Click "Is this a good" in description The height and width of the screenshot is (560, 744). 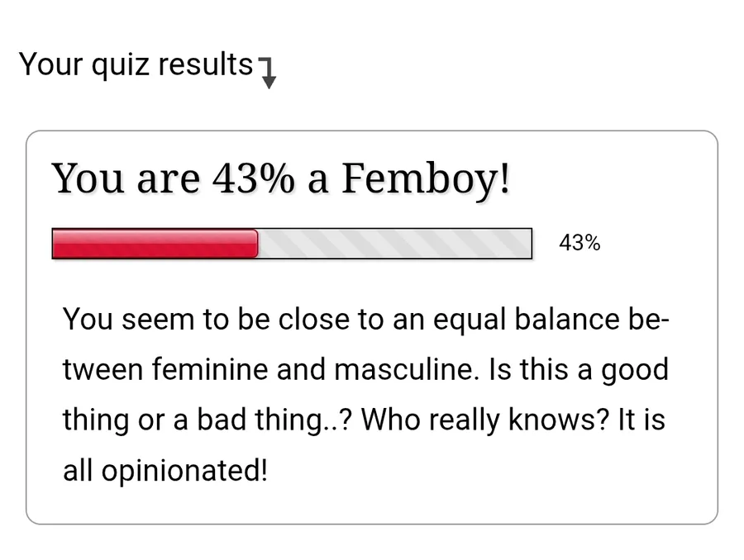[579, 369]
